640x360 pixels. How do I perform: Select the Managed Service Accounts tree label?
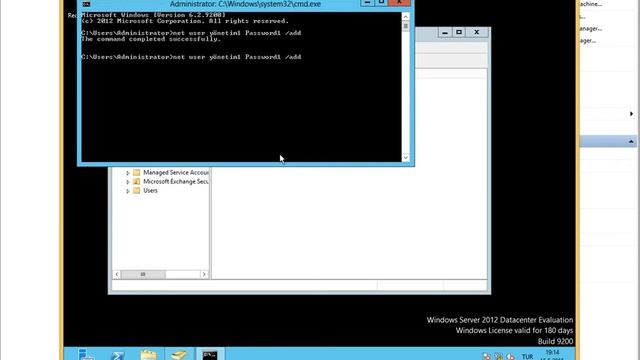[176, 173]
